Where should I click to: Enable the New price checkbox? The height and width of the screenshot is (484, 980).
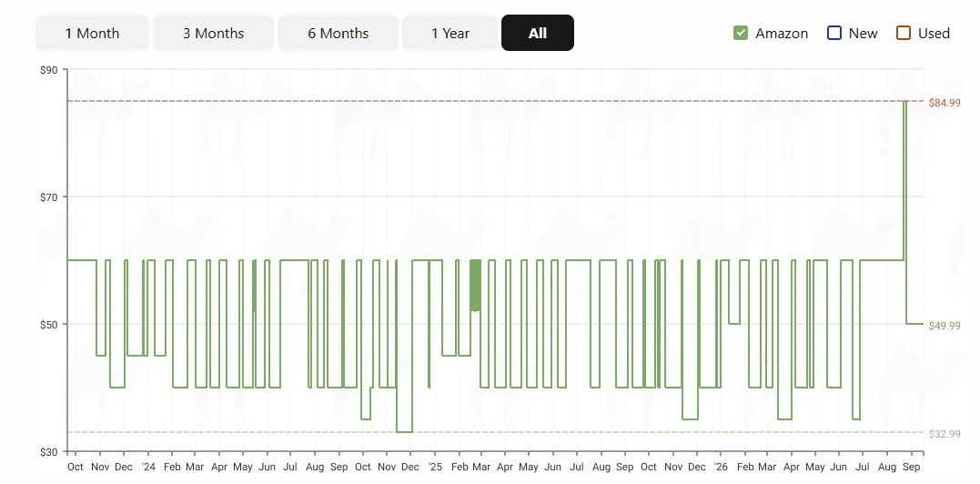tap(834, 33)
